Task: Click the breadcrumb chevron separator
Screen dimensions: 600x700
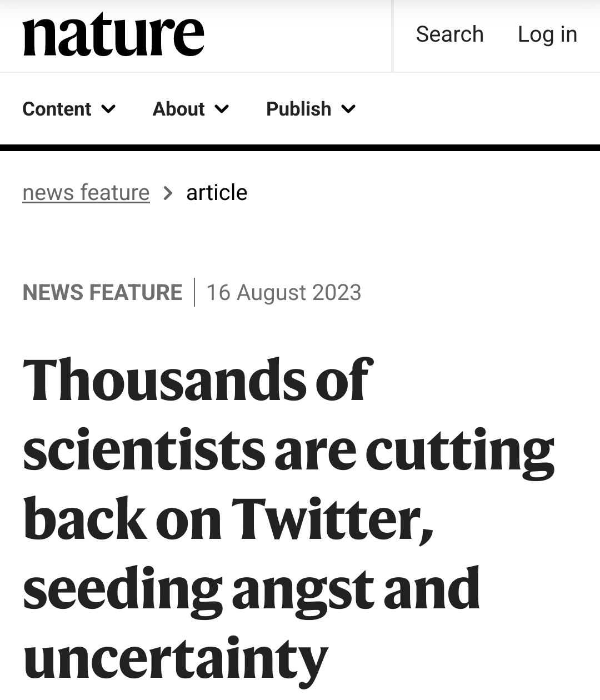Action: tap(168, 193)
